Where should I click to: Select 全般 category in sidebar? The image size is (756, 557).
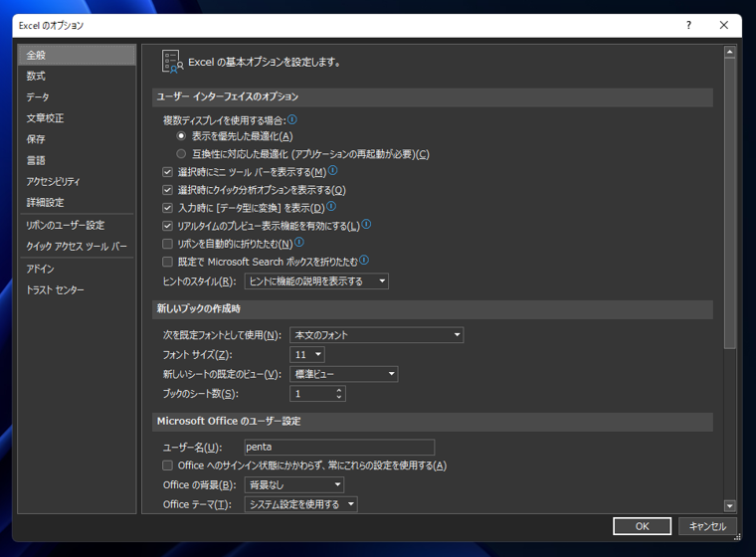tap(77, 55)
